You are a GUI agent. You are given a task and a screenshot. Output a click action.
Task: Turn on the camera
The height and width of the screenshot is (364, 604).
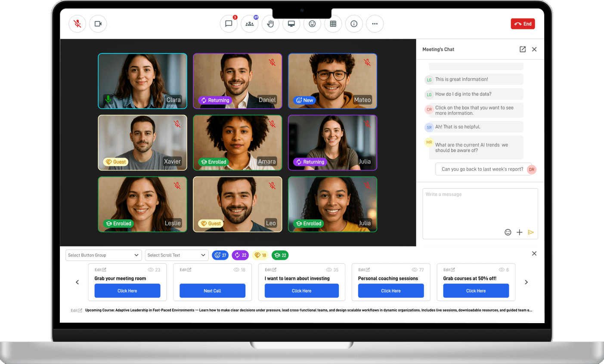[98, 24]
